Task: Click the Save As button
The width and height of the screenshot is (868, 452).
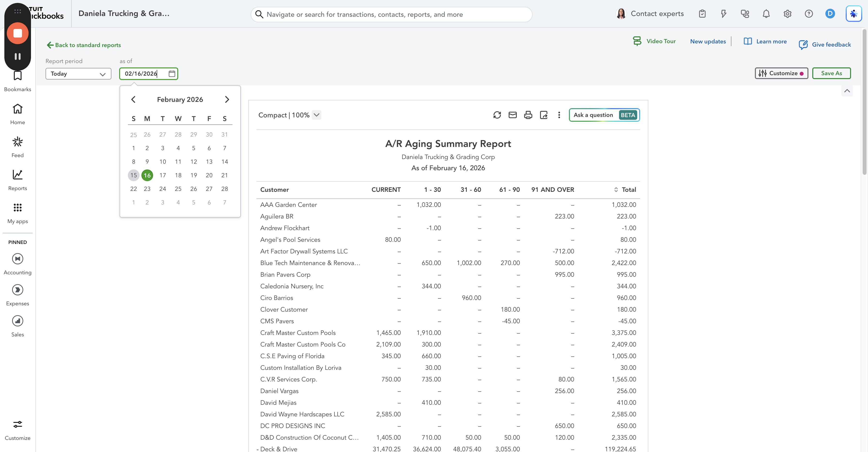Action: pos(831,73)
